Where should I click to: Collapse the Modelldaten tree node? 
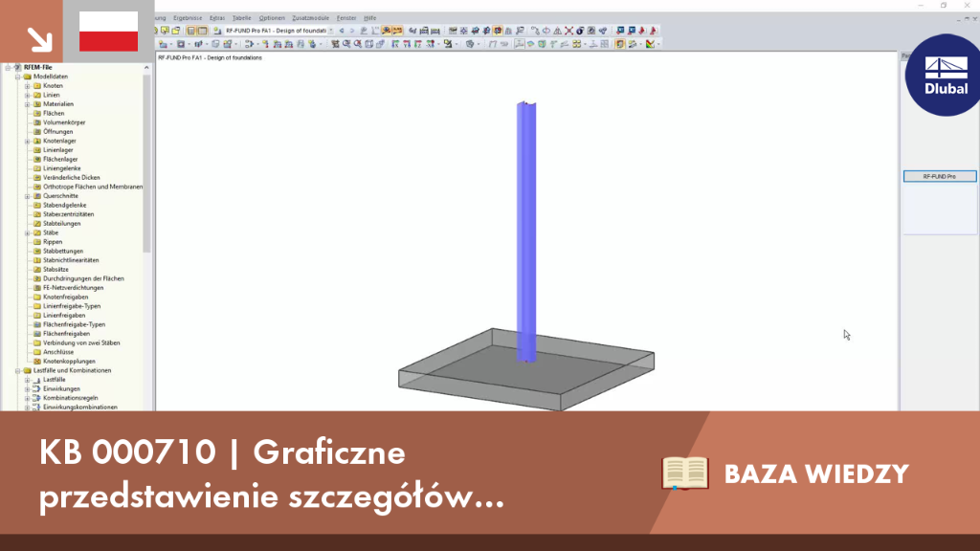[x=18, y=77]
